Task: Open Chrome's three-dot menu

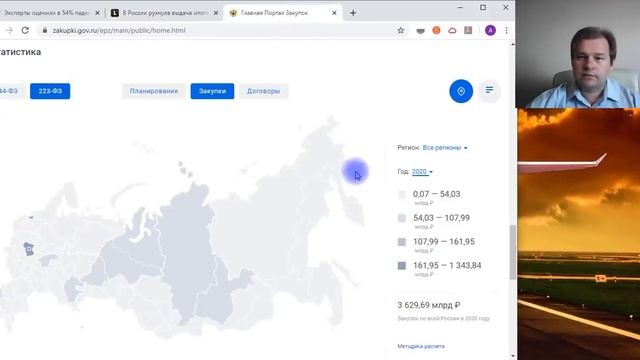Action: (x=507, y=30)
